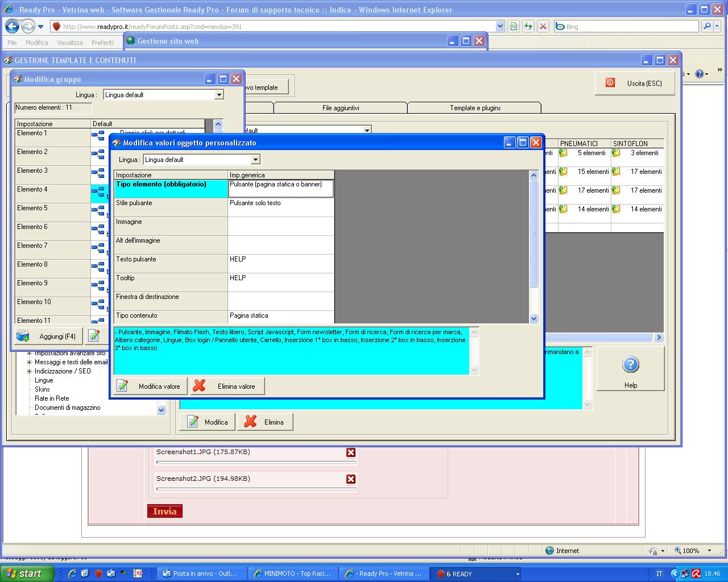This screenshot has height=582, width=728.
Task: Click the red Uscita power icon
Action: click(610, 83)
